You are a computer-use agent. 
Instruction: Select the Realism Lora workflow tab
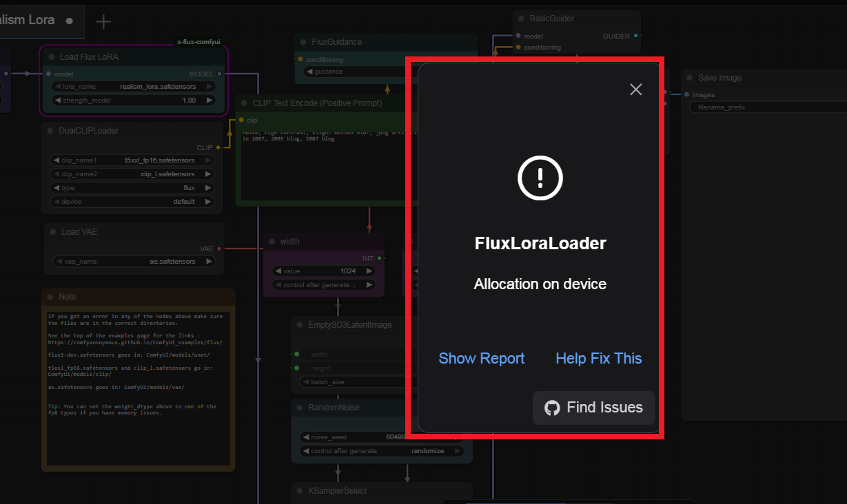[28, 21]
